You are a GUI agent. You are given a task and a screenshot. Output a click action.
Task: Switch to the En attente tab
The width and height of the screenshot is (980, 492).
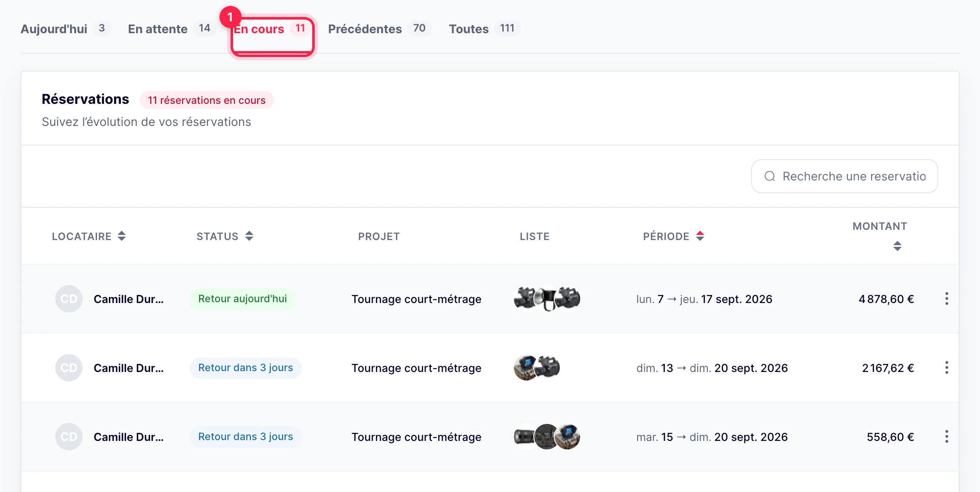(x=172, y=29)
